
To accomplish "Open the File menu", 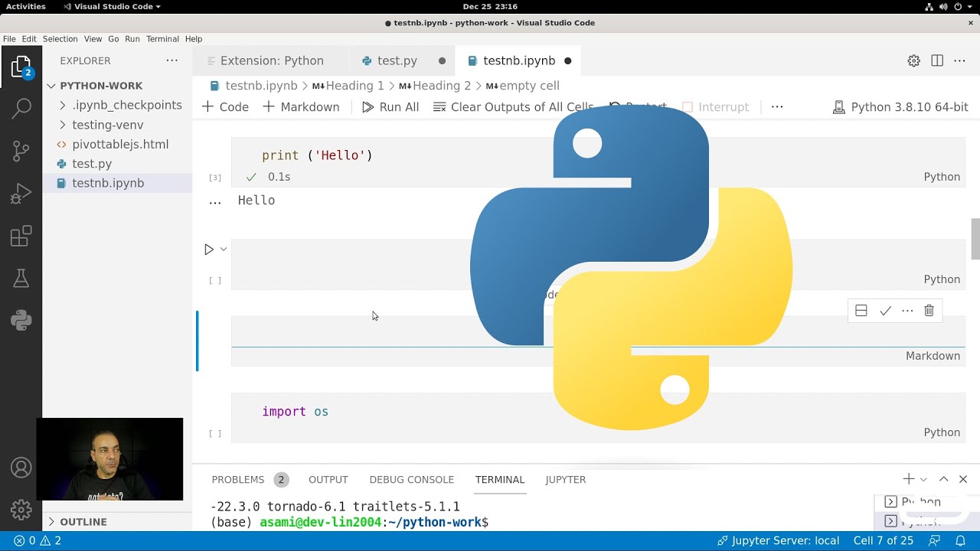I will pyautogui.click(x=9, y=39).
